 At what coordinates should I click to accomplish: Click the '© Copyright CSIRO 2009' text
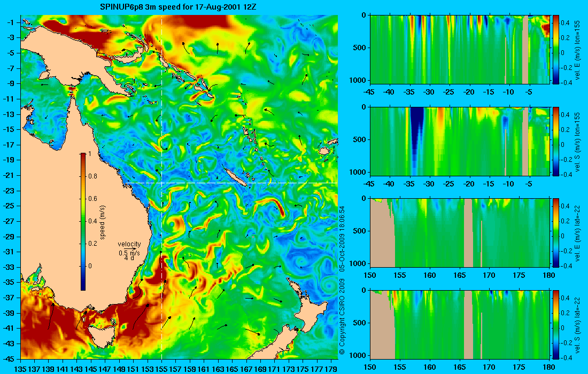point(342,316)
